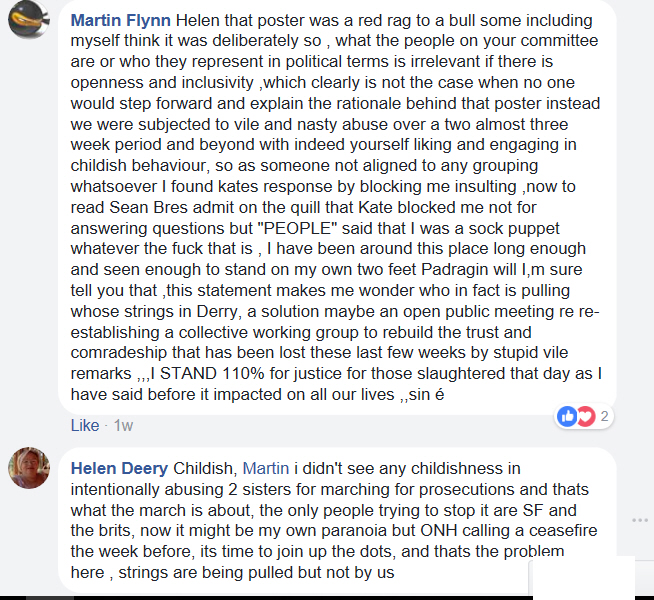Click the white popup box at bottom right
Image resolution: width=654 pixels, height=600 pixels.
pos(581,577)
